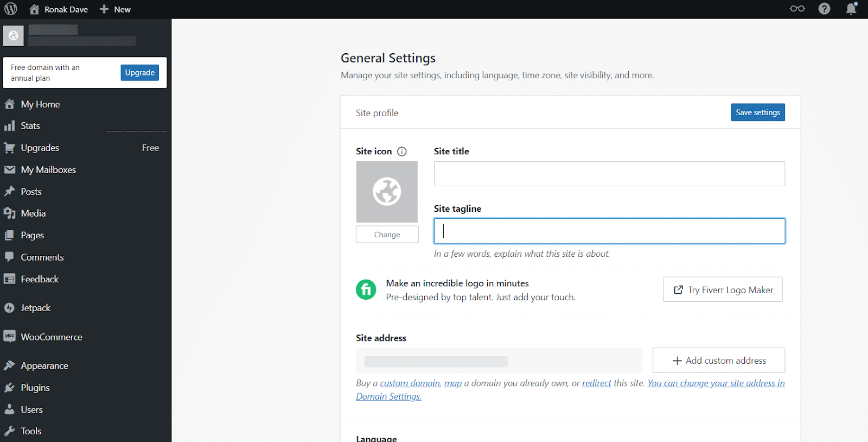Click the My Mailboxes envelope icon
This screenshot has width=868, height=442.
click(x=9, y=169)
